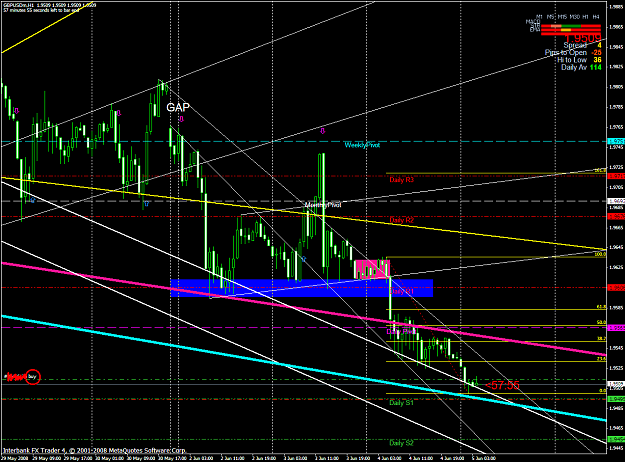The height and width of the screenshot is (462, 625).
Task: Click the large red 1.9509 price
Action: pos(583,38)
